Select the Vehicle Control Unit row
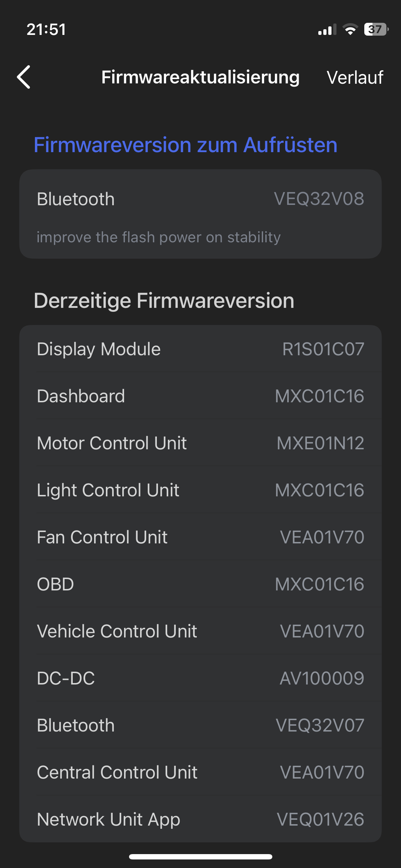The height and width of the screenshot is (868, 401). (200, 631)
